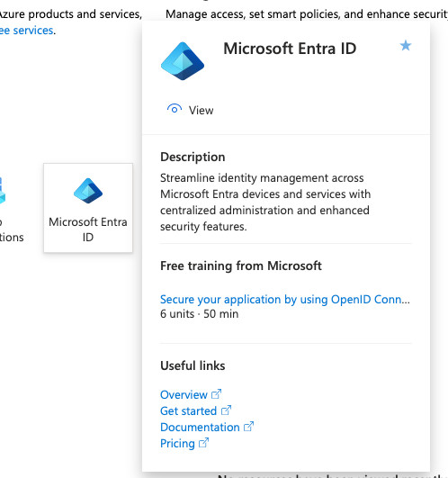This screenshot has height=478, width=448.
Task: Select the '6 units · 50 min' text
Action: (199, 313)
